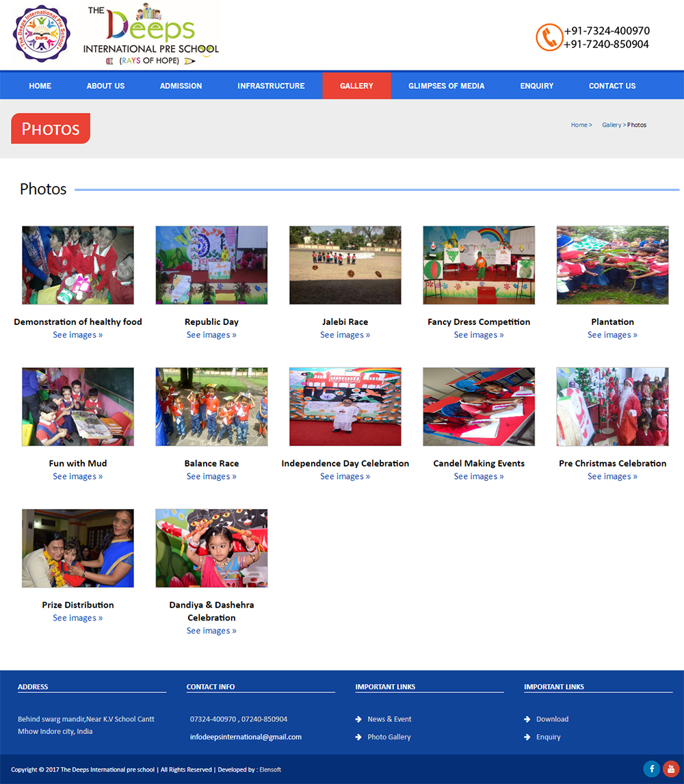Open the YouTube icon in footer
The width and height of the screenshot is (684, 784).
(670, 769)
